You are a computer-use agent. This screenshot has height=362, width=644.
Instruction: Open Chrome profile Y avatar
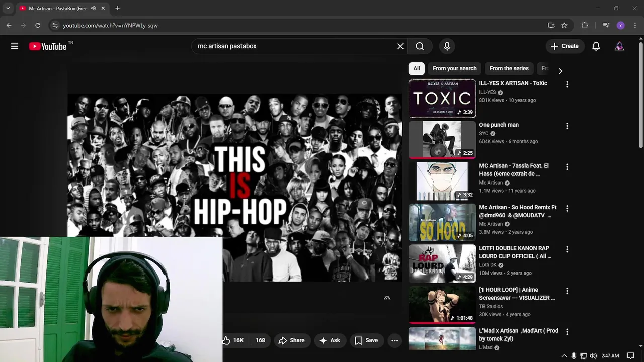click(620, 25)
